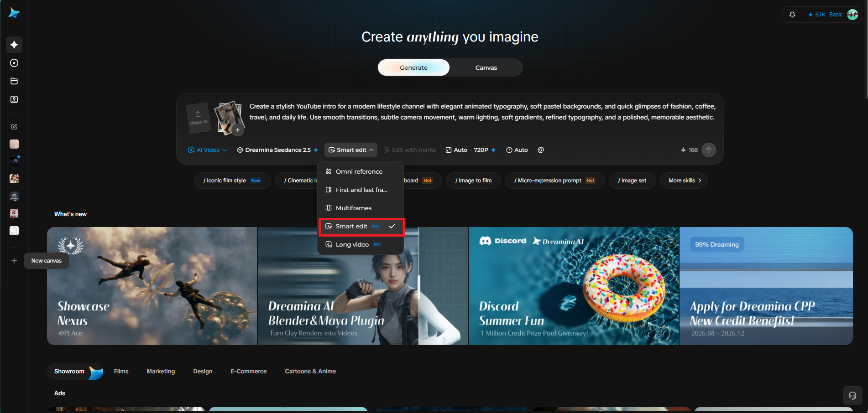Open the Discord Summer Fun banner
The image size is (868, 413).
[x=574, y=286]
